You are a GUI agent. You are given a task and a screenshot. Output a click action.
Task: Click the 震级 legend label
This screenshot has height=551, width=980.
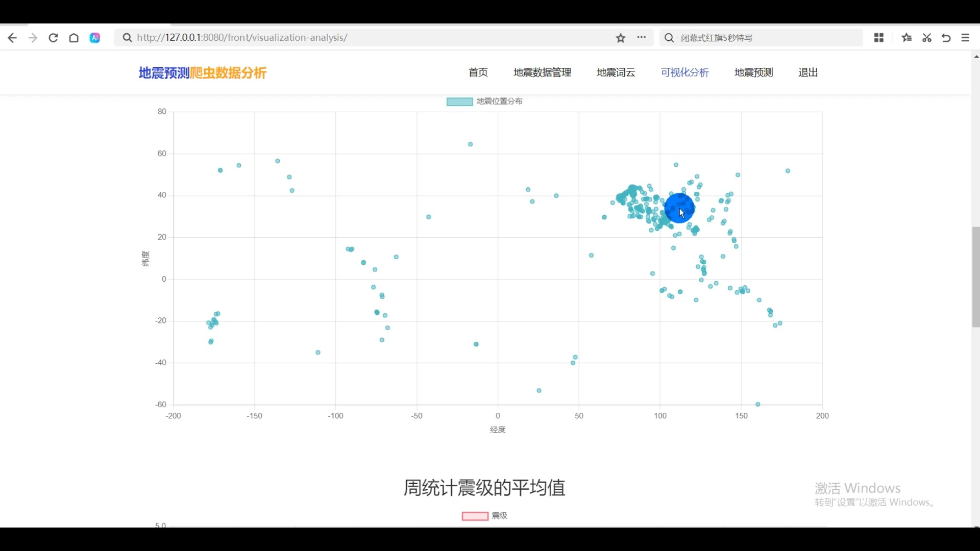coord(499,516)
